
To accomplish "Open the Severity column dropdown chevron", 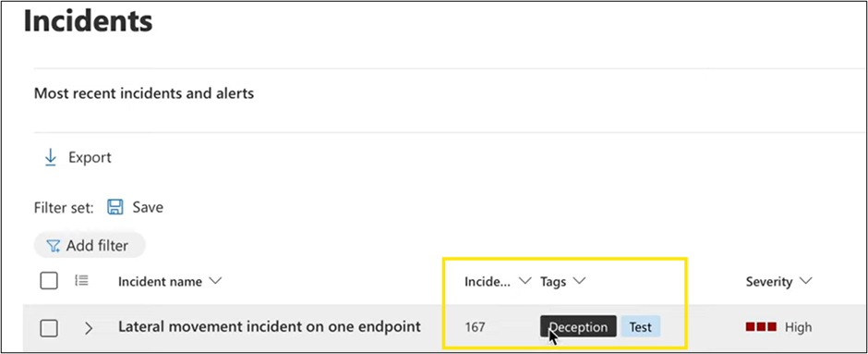I will point(806,281).
